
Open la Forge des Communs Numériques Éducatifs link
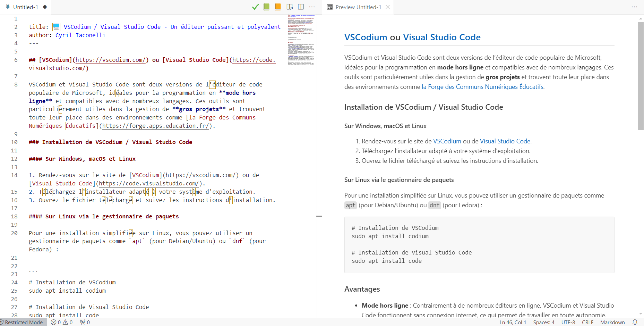click(482, 87)
